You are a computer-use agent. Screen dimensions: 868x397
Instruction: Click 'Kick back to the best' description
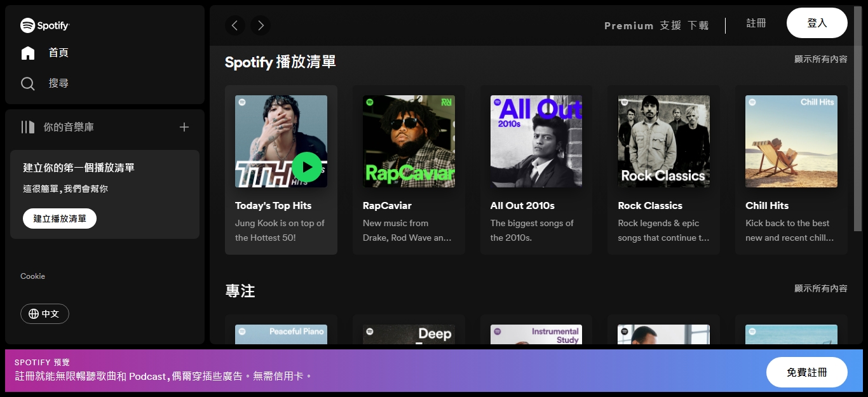pos(790,231)
